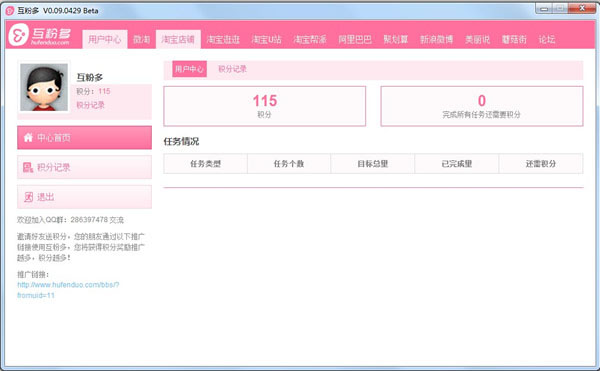Image resolution: width=600 pixels, height=371 pixels.
Task: Open the 美丽说 tab
Action: point(477,39)
